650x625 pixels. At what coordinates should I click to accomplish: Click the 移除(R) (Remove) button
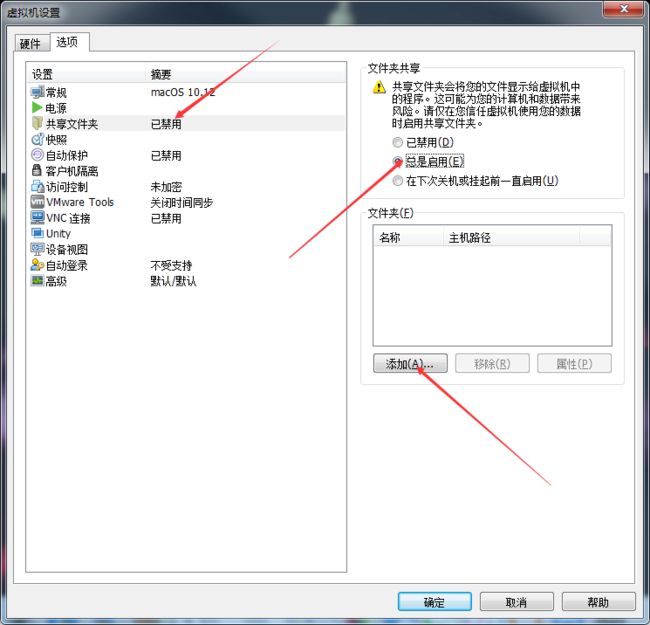click(492, 363)
